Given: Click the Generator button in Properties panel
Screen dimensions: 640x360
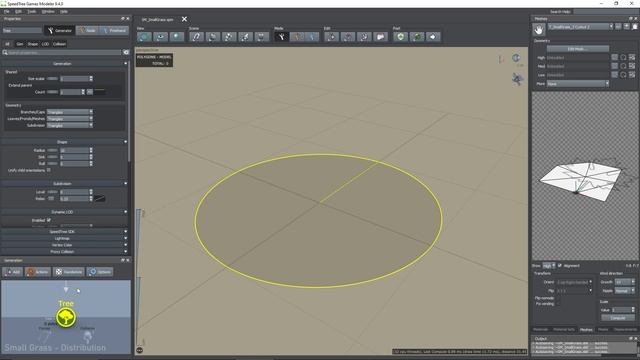Looking at the screenshot, I should [60, 31].
